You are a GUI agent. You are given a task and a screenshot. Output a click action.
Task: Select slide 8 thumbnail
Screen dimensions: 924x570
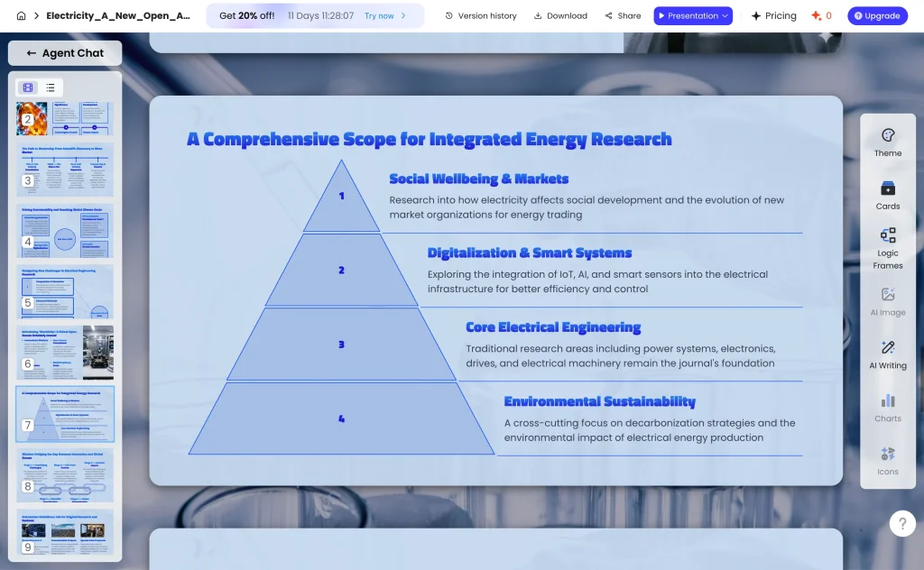click(x=65, y=475)
